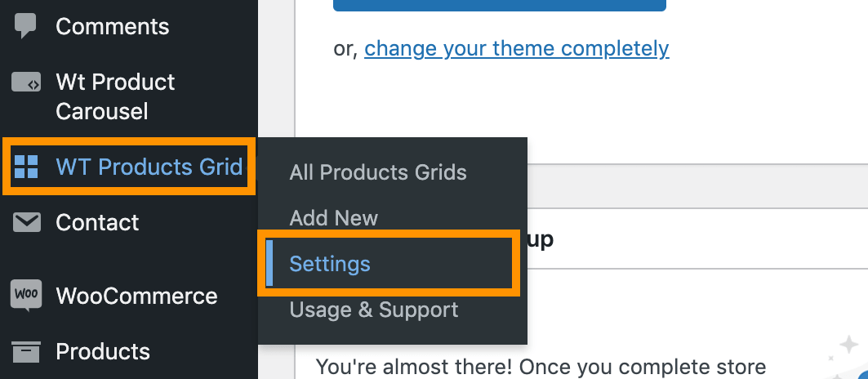Click the Contact envelope icon
Image resolution: width=868 pixels, height=379 pixels.
click(27, 223)
